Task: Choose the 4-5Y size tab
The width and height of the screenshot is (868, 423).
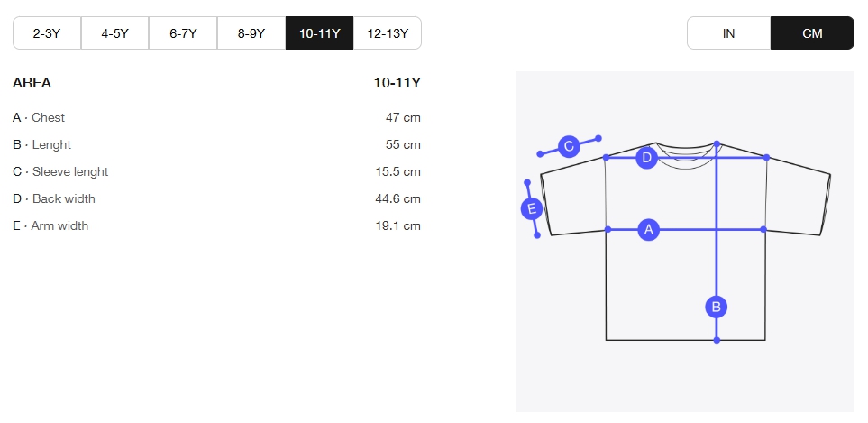Action: [115, 33]
